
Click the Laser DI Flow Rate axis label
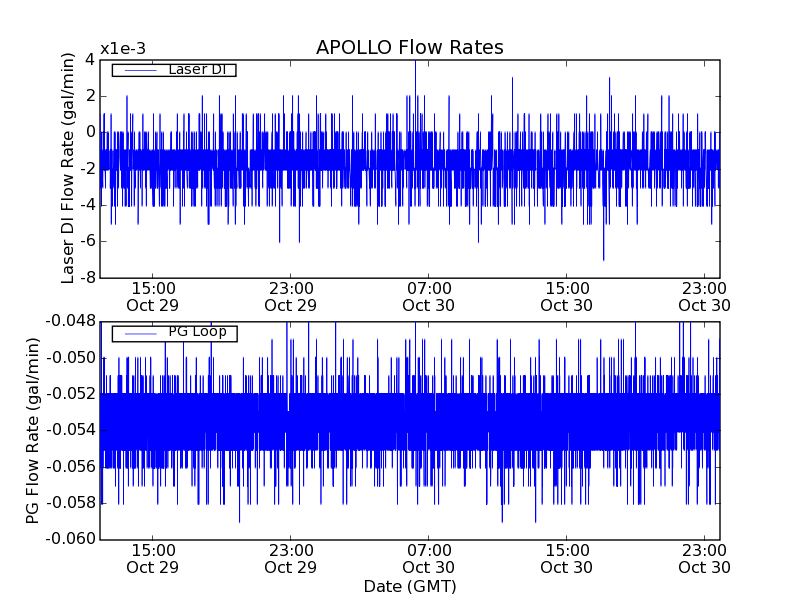click(68, 168)
